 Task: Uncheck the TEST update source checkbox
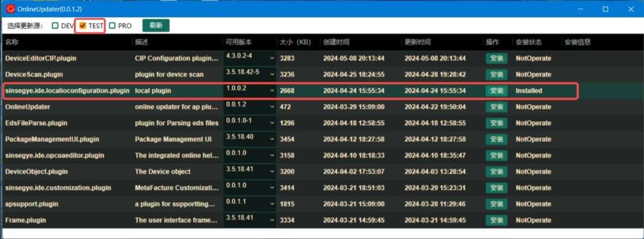[x=83, y=26]
